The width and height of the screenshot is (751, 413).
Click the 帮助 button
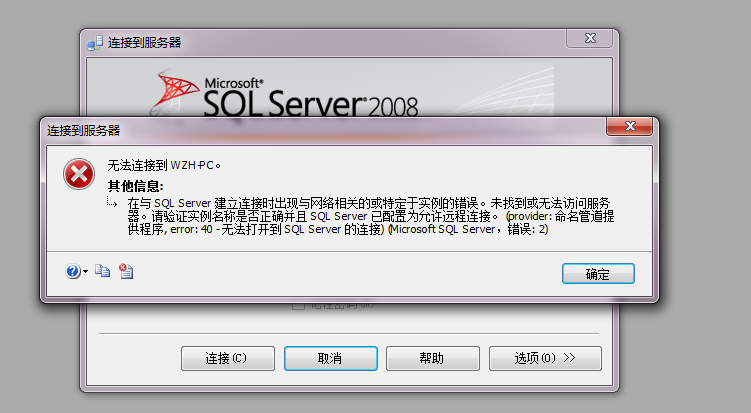[432, 358]
